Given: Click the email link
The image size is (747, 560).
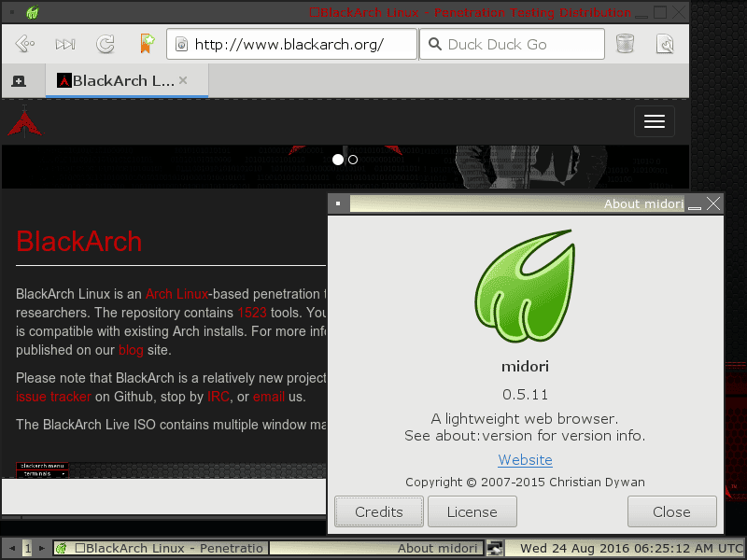Looking at the screenshot, I should pyautogui.click(x=269, y=397).
